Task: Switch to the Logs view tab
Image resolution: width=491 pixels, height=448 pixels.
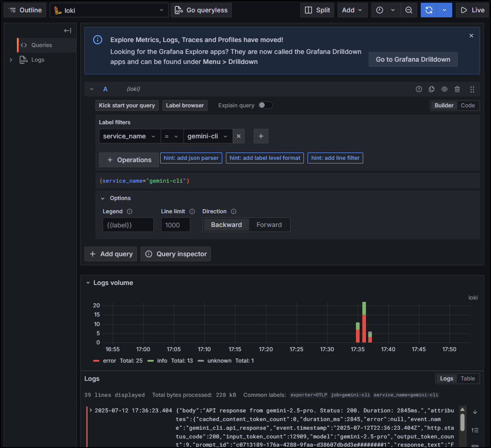Action: click(447, 379)
